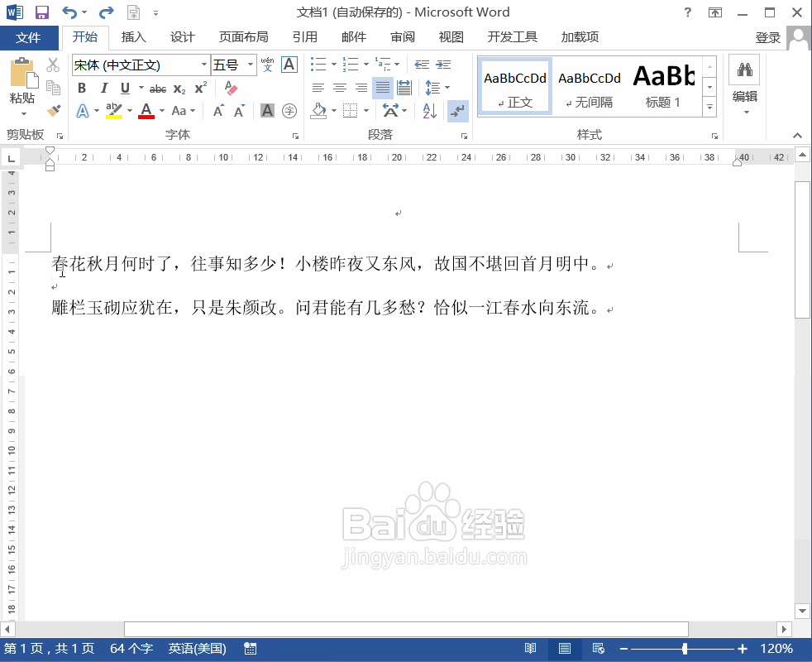Open the Sort dialog via A-Z icon

coord(429,110)
